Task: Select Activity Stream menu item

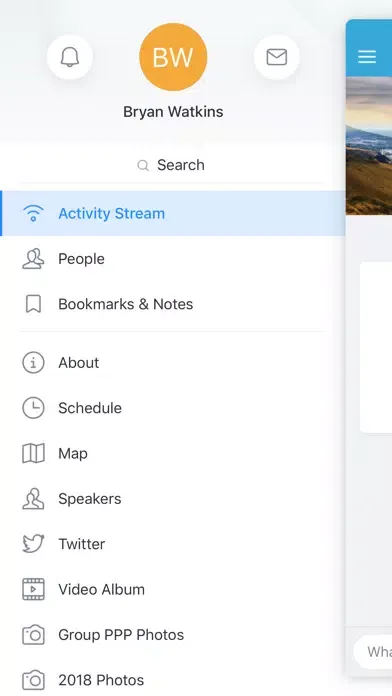Action: coord(173,214)
